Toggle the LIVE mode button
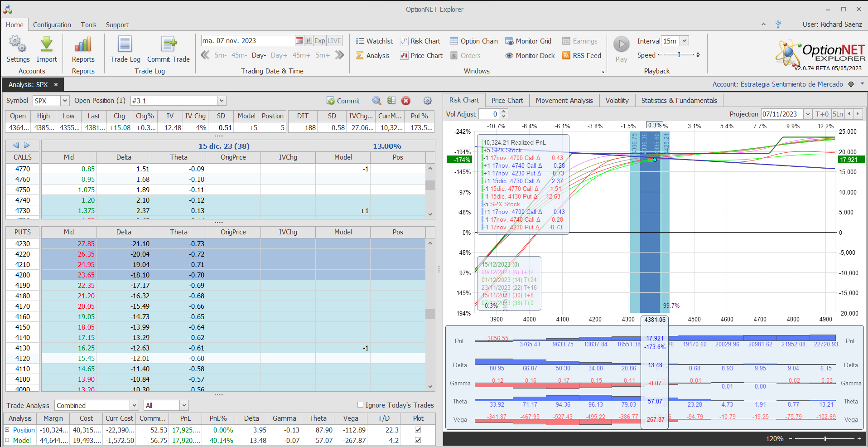 (334, 40)
